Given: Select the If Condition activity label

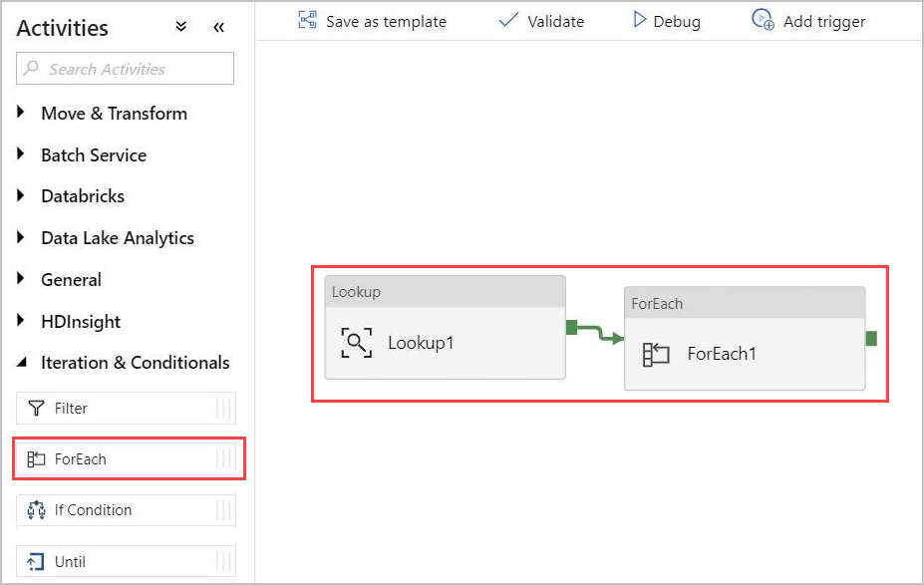Looking at the screenshot, I should point(93,510).
